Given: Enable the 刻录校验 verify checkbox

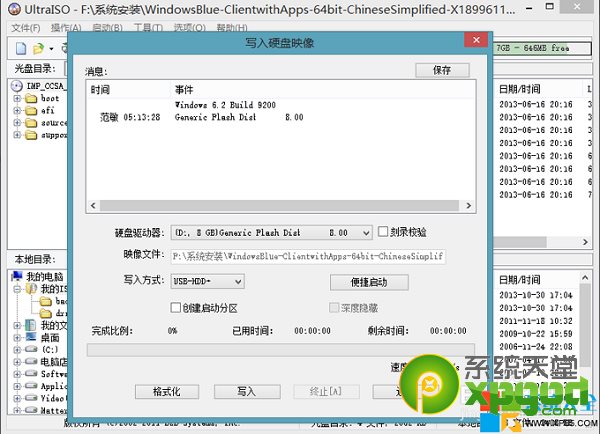Looking at the screenshot, I should tap(384, 232).
